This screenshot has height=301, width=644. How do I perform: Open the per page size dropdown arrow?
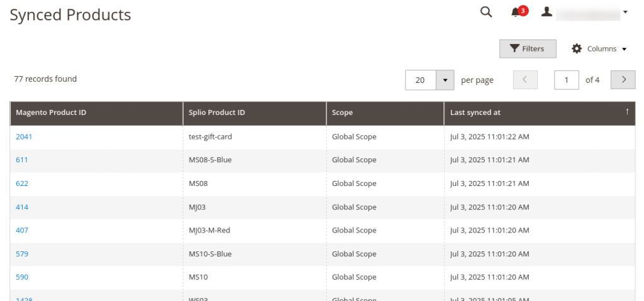click(445, 80)
